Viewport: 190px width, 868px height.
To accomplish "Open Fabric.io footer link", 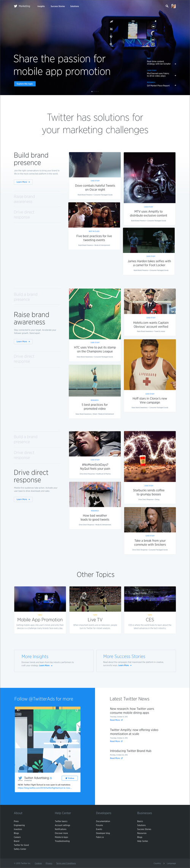I will 100,837.
